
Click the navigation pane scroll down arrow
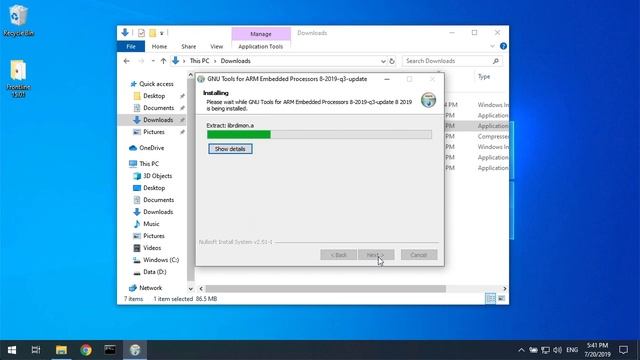[191, 289]
